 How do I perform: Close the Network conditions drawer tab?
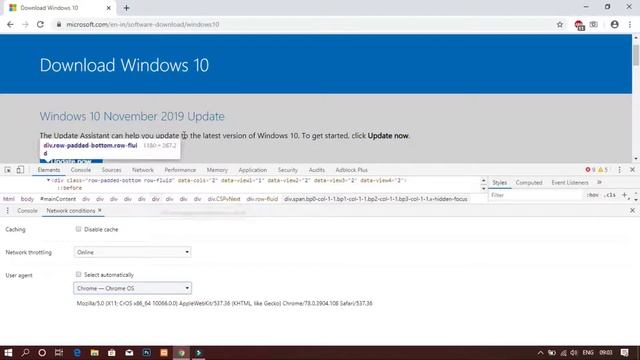100,211
